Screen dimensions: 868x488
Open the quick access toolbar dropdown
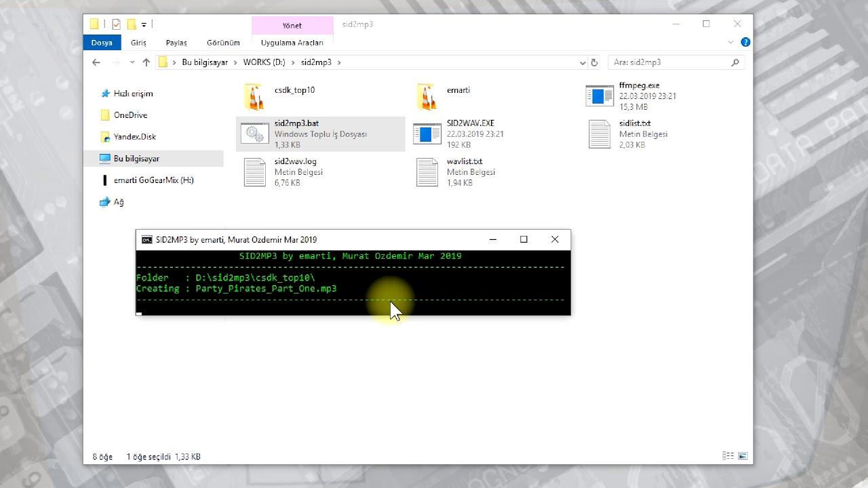click(144, 25)
